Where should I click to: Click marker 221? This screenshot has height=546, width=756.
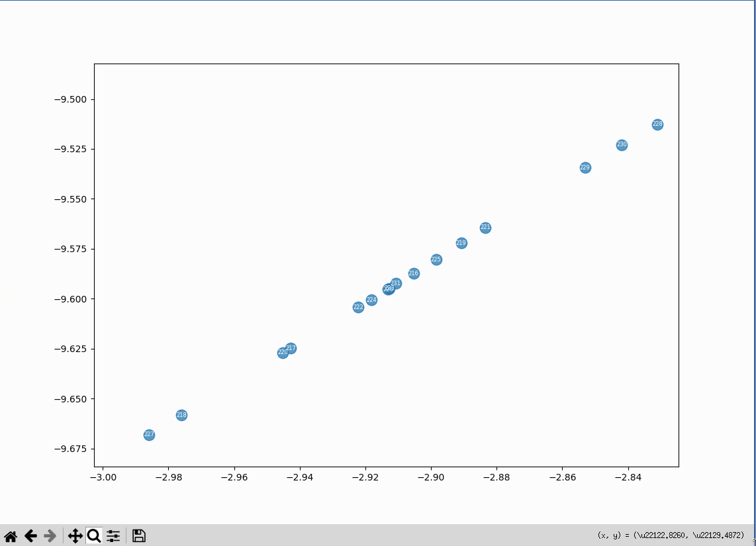pos(485,227)
